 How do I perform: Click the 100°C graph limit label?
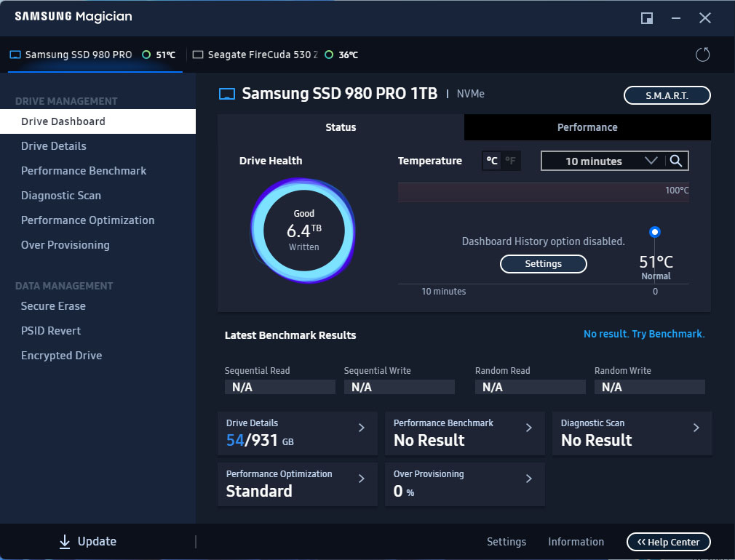tap(677, 191)
